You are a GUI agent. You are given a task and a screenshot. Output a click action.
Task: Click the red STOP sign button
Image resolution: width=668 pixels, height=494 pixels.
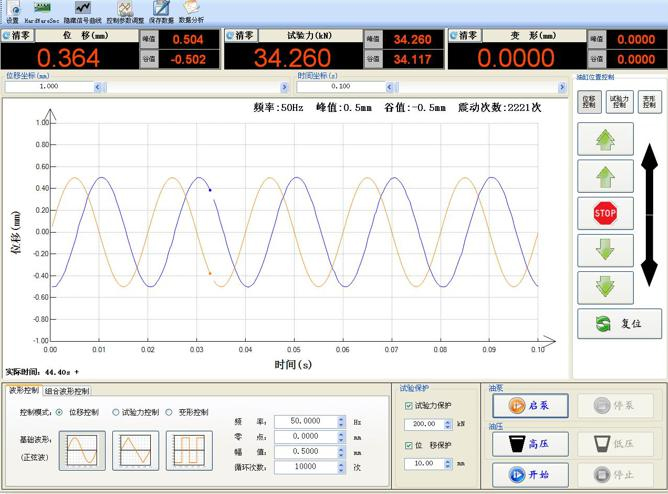point(605,213)
